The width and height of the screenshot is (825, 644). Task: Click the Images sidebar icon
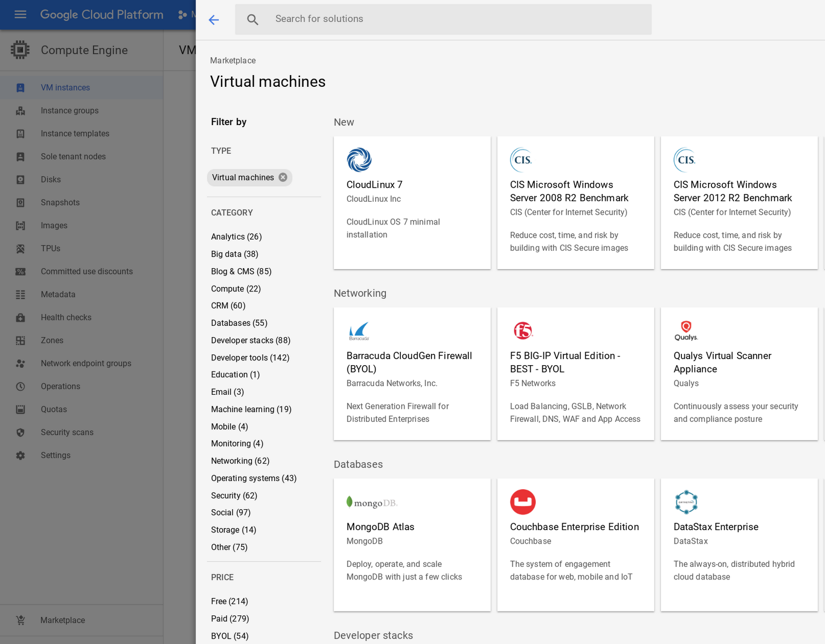(x=20, y=225)
